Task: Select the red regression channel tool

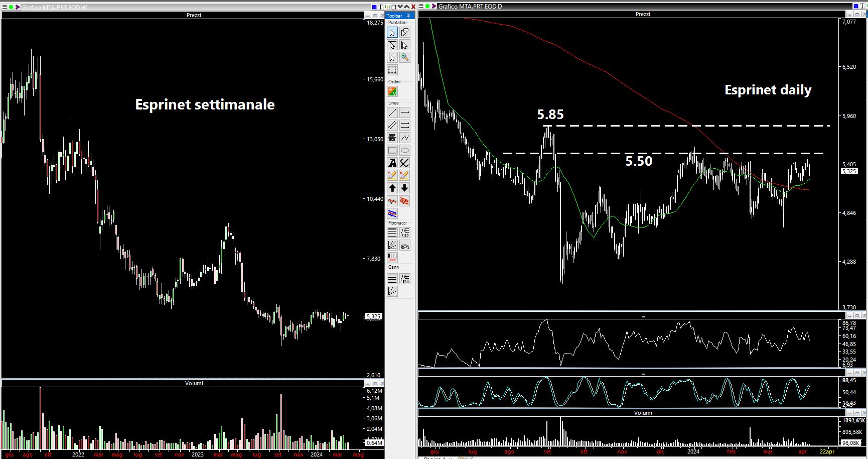Action: [x=405, y=201]
